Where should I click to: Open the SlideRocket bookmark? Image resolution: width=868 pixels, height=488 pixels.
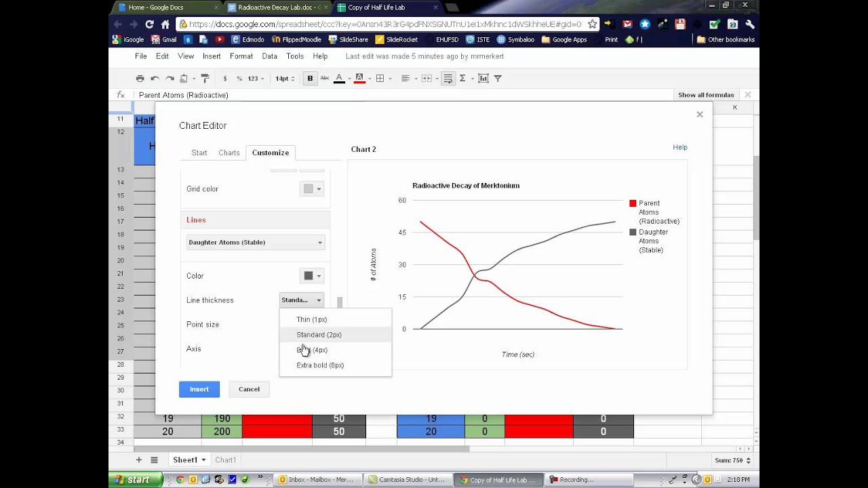(397, 39)
